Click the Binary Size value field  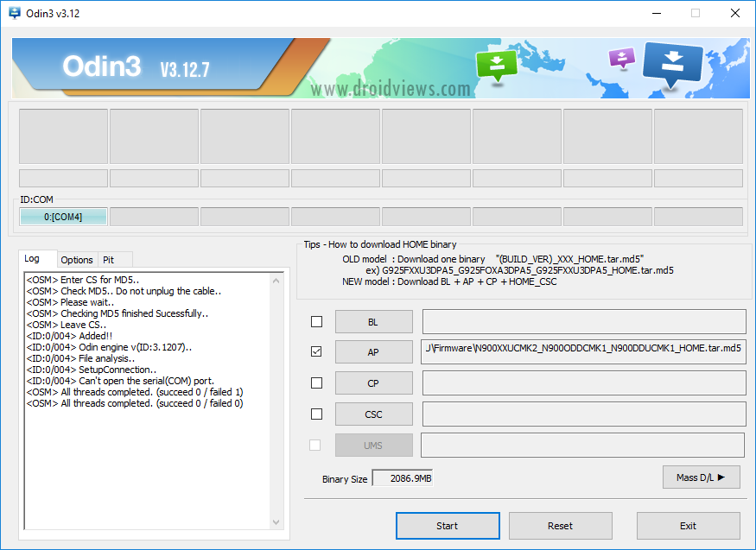pyautogui.click(x=403, y=478)
